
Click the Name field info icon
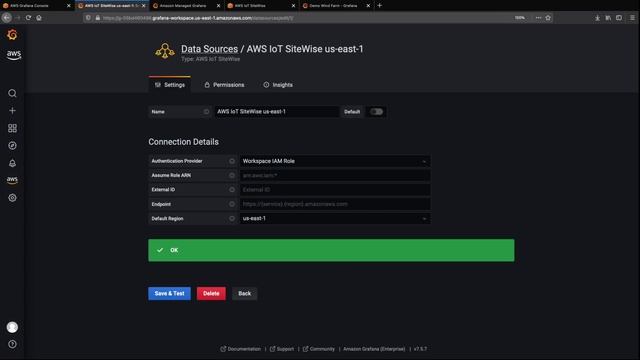206,111
